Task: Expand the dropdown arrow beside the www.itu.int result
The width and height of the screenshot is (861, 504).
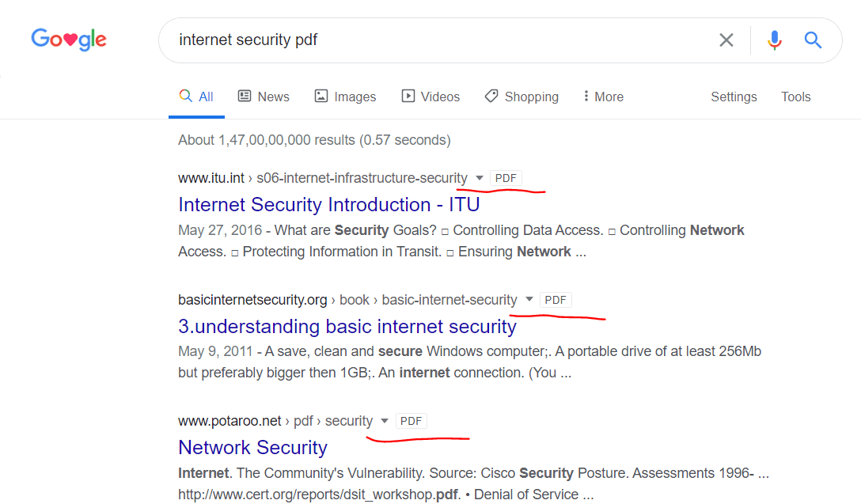Action: (x=480, y=178)
